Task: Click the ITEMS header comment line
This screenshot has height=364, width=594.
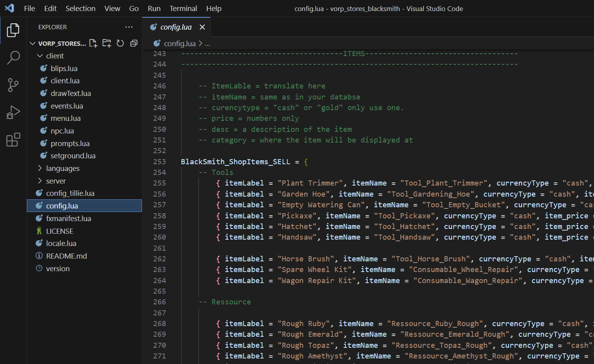Action: tap(349, 53)
